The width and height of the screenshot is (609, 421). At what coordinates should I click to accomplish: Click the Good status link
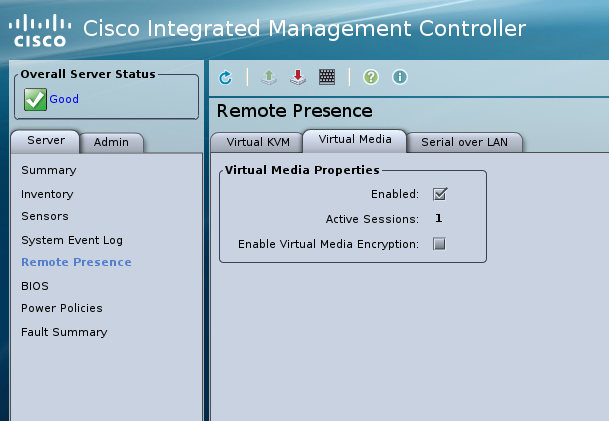64,99
